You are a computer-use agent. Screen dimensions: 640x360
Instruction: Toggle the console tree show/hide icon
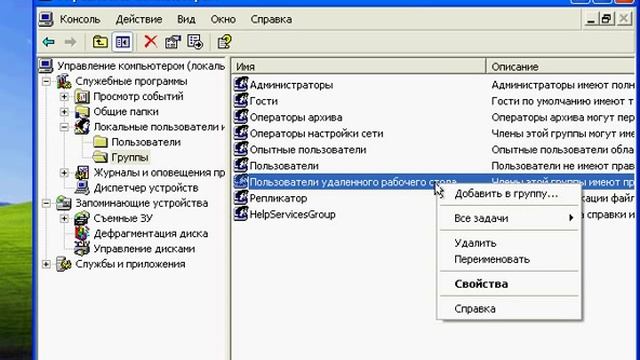point(122,42)
